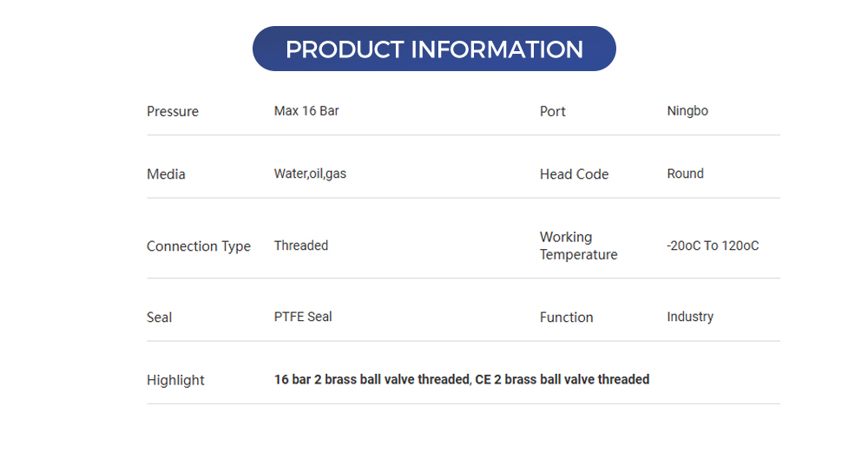The height and width of the screenshot is (465, 868).
Task: Select the Highlight label
Action: [x=175, y=380]
